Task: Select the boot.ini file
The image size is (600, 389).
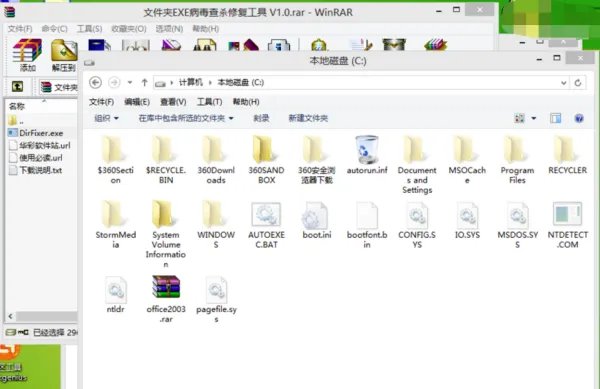Action: pos(316,220)
